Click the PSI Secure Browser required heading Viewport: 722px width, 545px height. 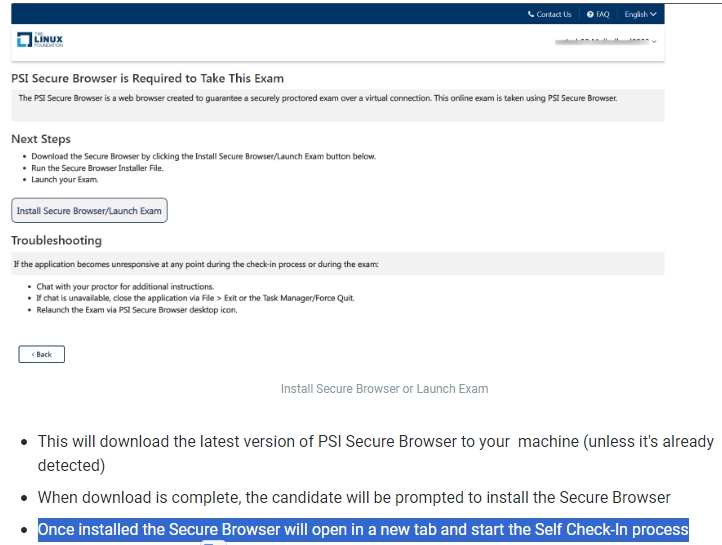[147, 78]
